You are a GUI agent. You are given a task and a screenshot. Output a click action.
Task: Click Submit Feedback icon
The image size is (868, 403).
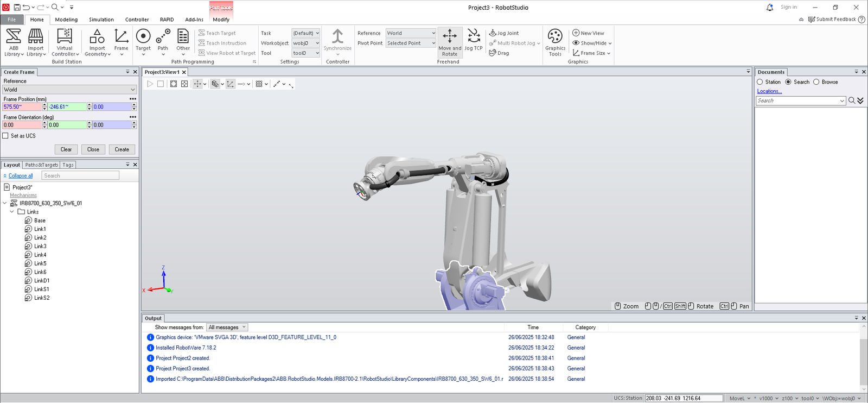point(812,20)
